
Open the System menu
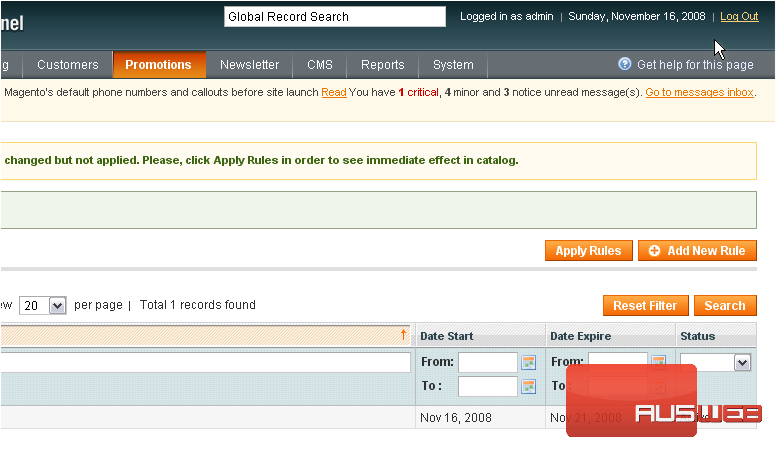click(453, 65)
